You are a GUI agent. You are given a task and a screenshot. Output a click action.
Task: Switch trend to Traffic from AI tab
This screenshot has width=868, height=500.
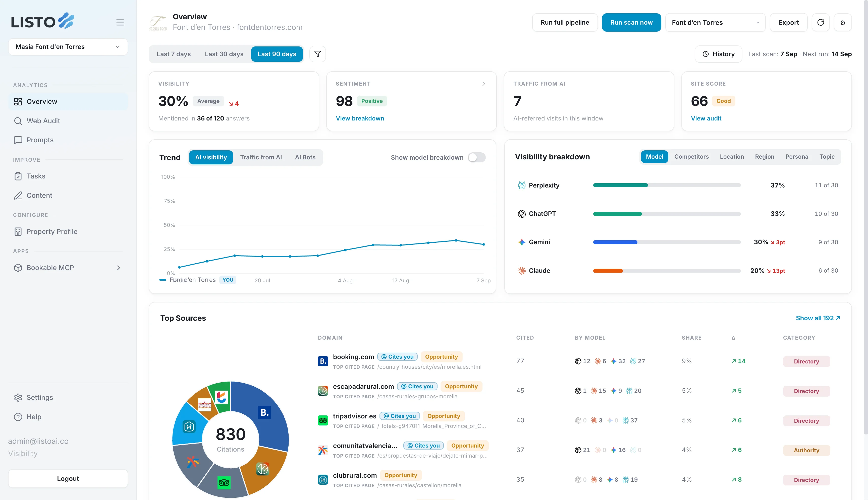click(261, 157)
